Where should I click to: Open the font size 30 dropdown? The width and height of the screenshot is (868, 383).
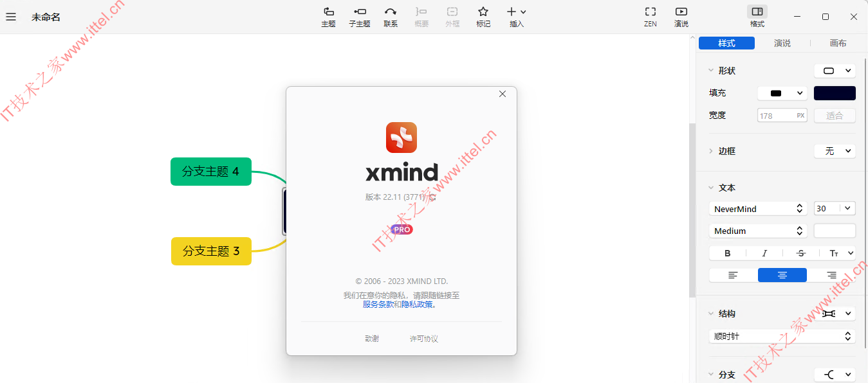[x=835, y=208]
